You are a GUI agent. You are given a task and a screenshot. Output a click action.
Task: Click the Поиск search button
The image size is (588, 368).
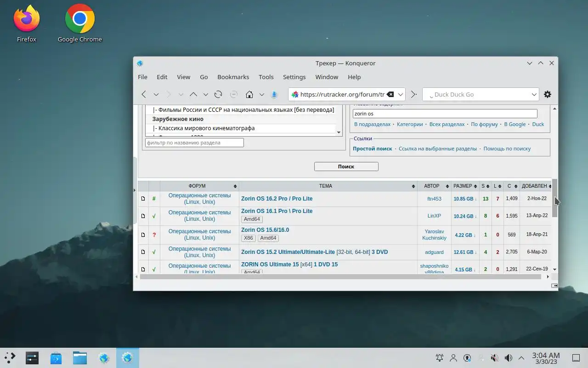(x=346, y=167)
